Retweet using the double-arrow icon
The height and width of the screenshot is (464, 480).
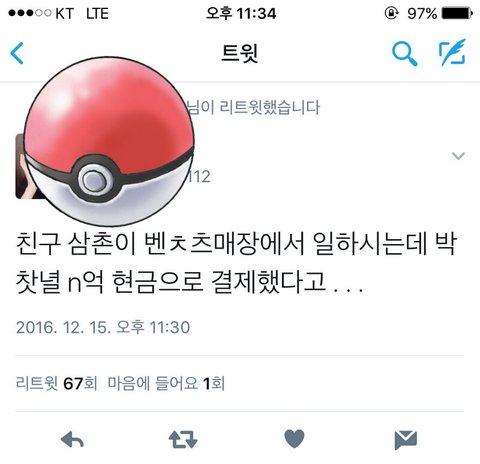pos(183,439)
